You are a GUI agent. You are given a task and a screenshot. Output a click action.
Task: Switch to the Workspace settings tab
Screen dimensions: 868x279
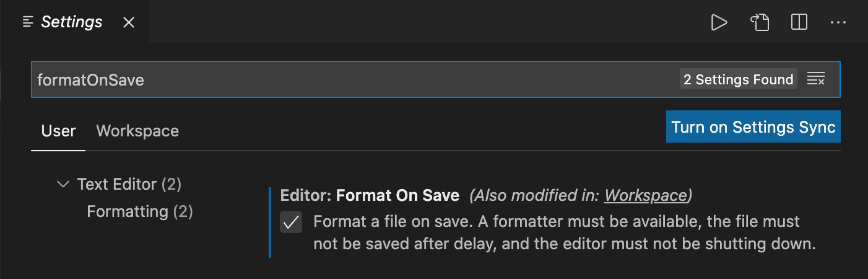tap(137, 131)
